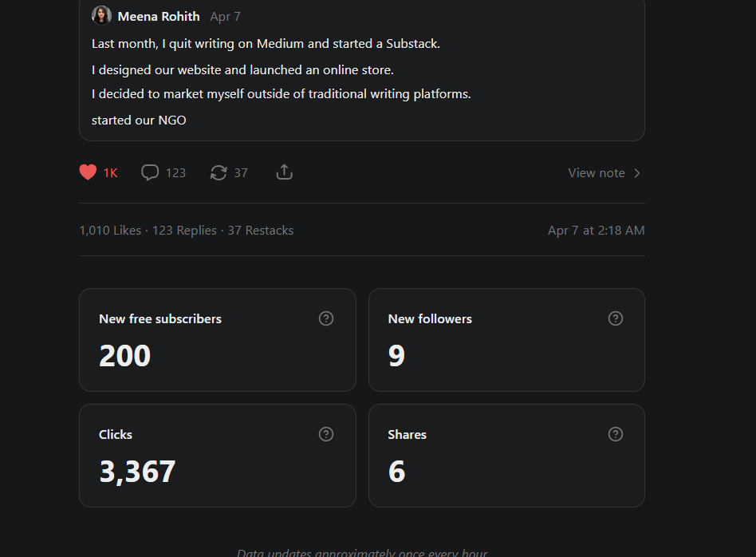Restack the note with the circular arrows icon
This screenshot has width=756, height=557.
click(219, 172)
